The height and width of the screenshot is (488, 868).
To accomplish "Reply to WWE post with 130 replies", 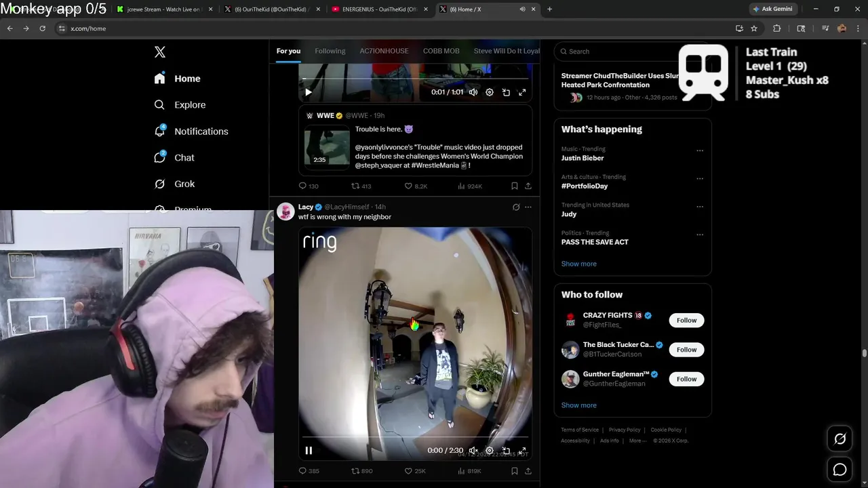I will [x=309, y=186].
